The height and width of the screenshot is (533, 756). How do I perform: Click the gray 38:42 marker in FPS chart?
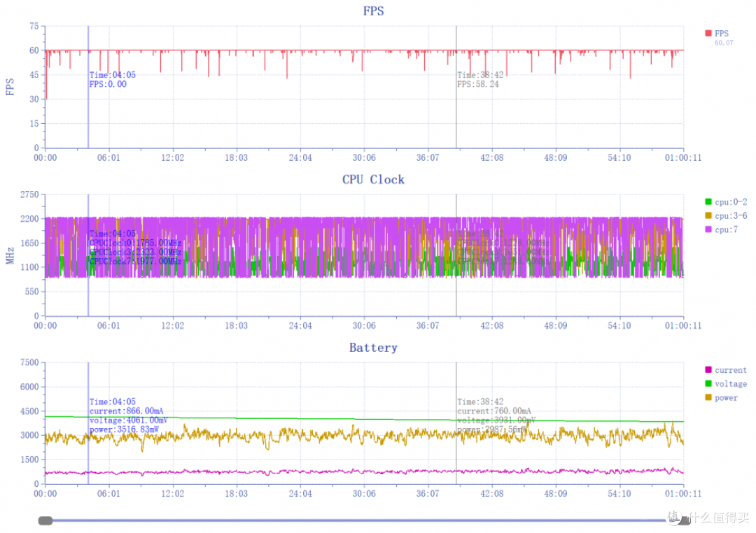click(456, 87)
